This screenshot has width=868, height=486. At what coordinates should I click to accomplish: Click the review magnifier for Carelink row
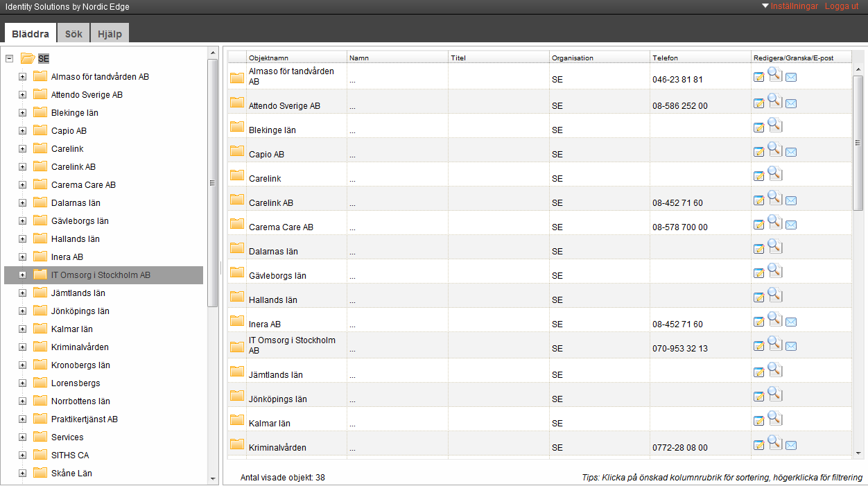pyautogui.click(x=774, y=173)
